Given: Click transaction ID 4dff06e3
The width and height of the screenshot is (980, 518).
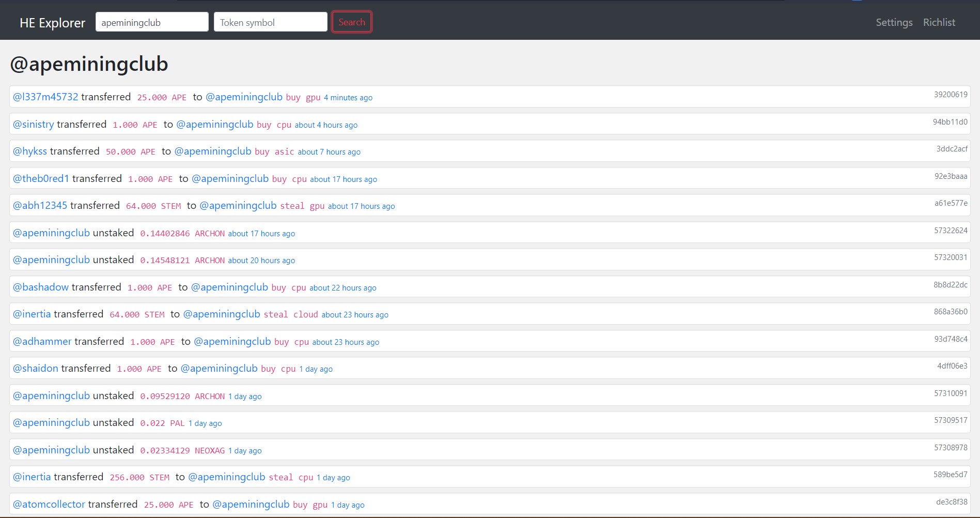Looking at the screenshot, I should pyautogui.click(x=952, y=366).
